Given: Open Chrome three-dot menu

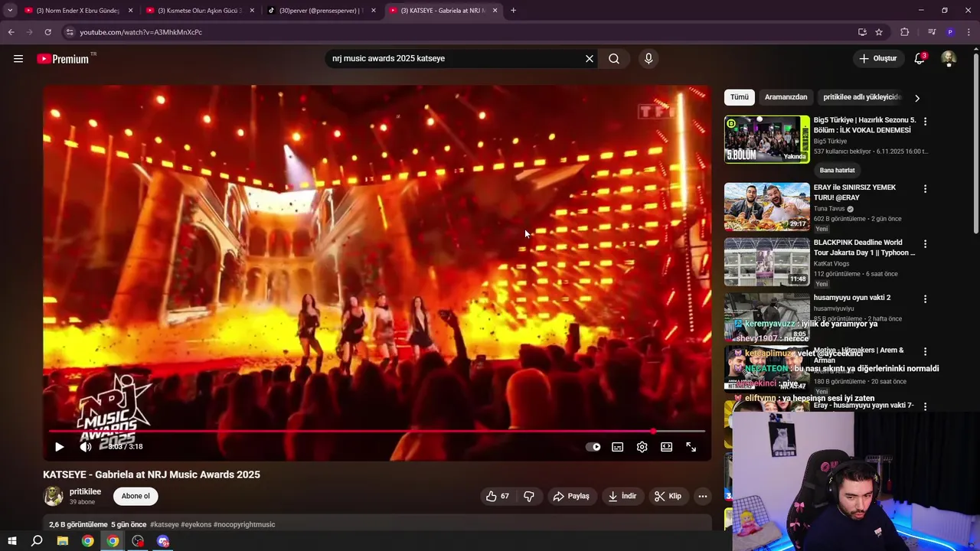Looking at the screenshot, I should [969, 32].
